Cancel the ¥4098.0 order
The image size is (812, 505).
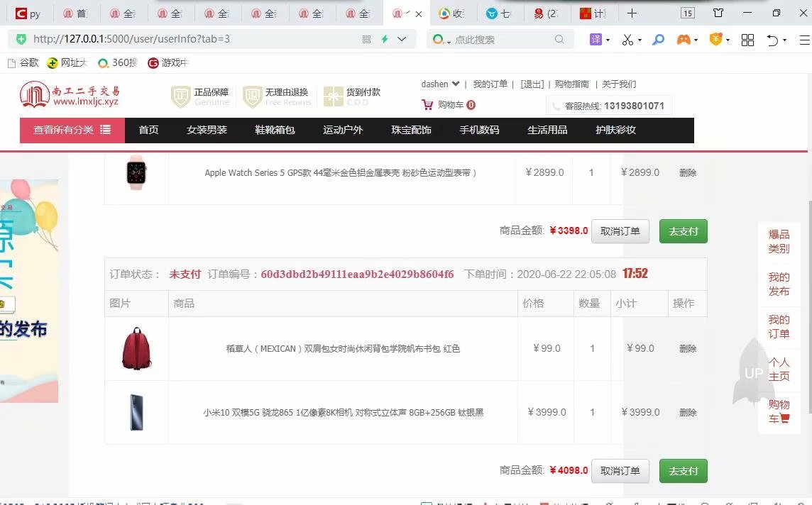click(620, 471)
